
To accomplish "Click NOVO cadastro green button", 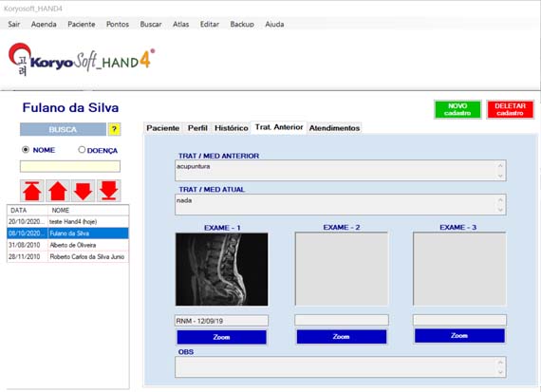I will point(457,109).
